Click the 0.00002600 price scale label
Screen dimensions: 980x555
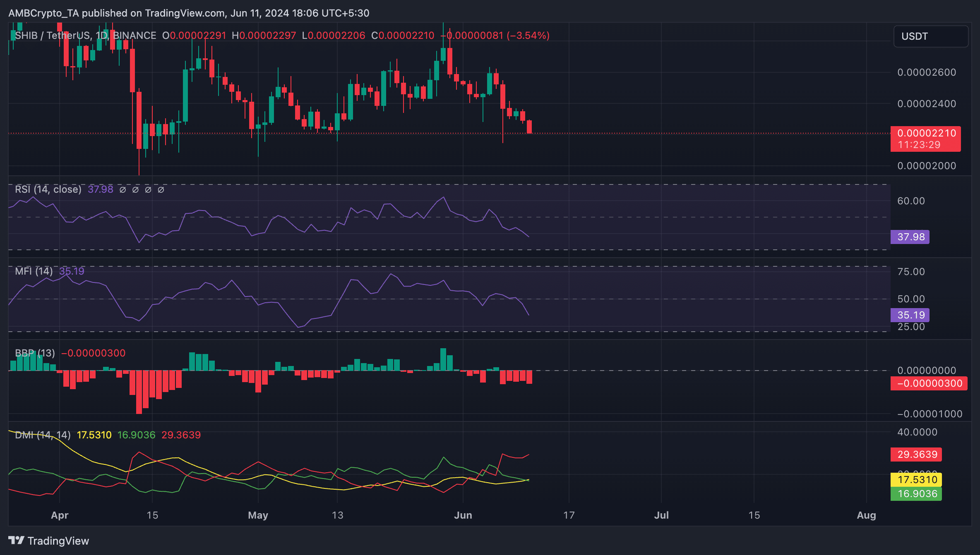pyautogui.click(x=927, y=72)
